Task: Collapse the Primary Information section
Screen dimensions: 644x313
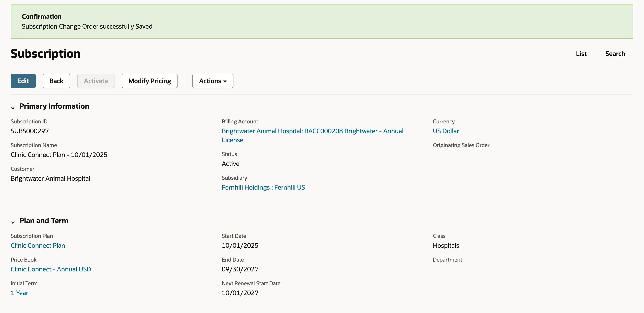Action: (13, 108)
